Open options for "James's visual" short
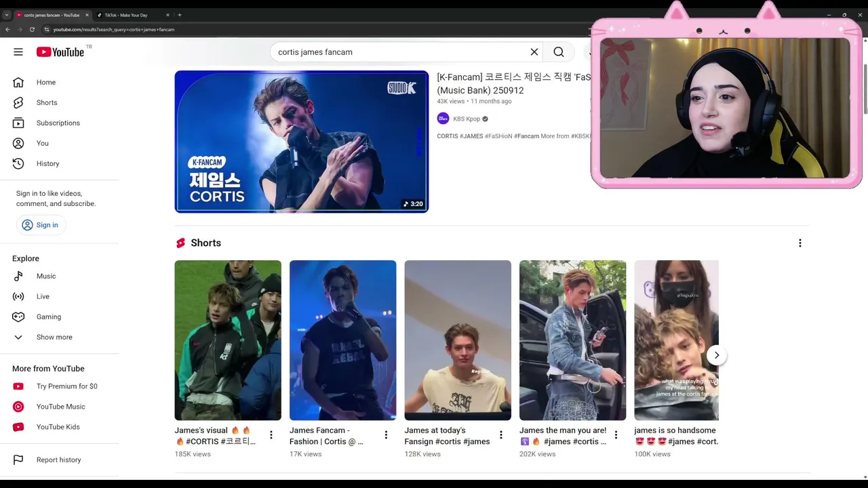868x488 pixels. (271, 435)
